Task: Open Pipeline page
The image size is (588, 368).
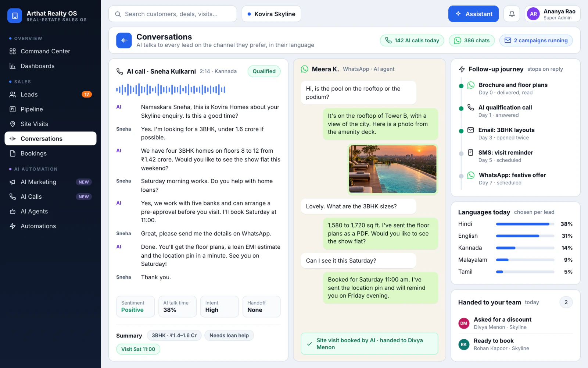Action: [50, 109]
